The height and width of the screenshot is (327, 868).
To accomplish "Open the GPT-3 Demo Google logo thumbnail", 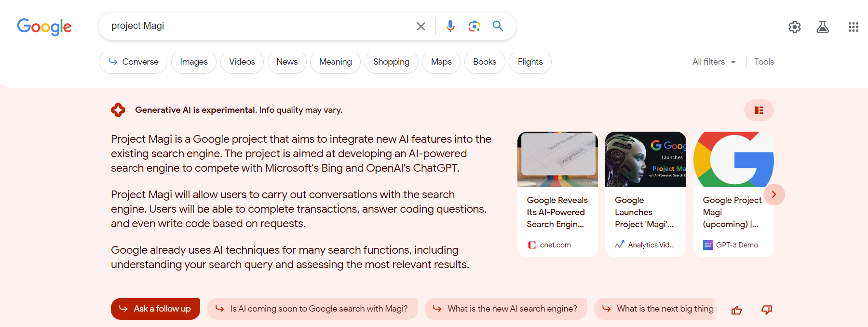I will (733, 159).
